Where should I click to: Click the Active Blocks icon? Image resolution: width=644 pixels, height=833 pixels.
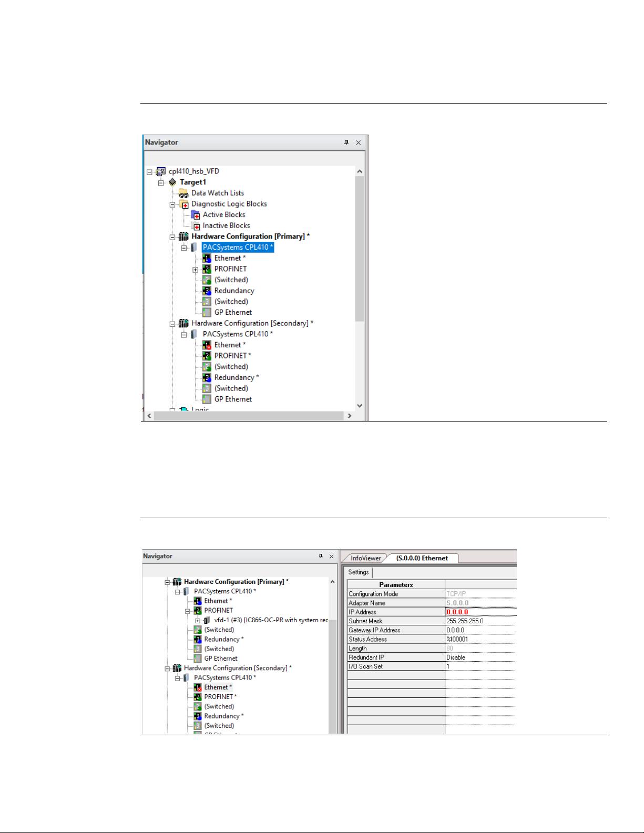tap(196, 215)
